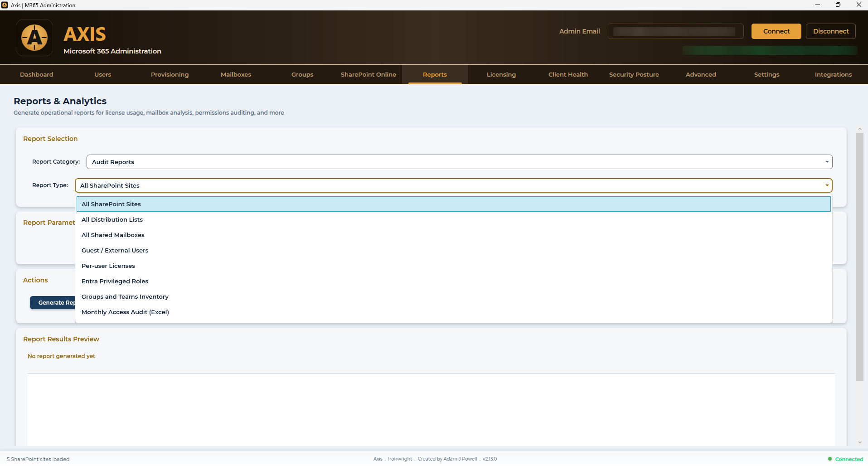Switch to the Users tab
This screenshot has height=466, width=868.
click(x=103, y=74)
